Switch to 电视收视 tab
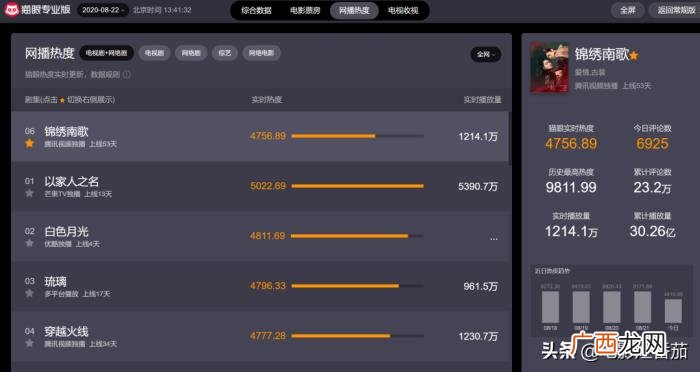Viewport: 700px width, 372px height. click(403, 10)
